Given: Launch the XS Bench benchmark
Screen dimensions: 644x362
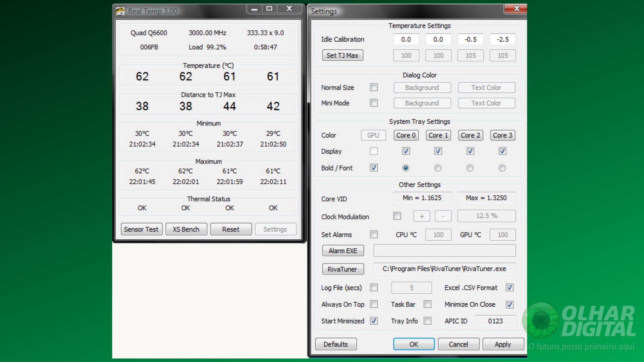Looking at the screenshot, I should (186, 229).
